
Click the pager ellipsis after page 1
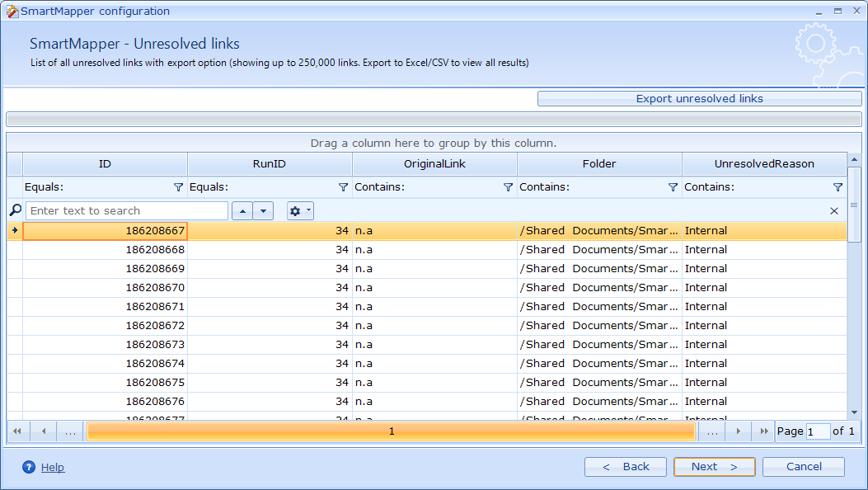(712, 431)
